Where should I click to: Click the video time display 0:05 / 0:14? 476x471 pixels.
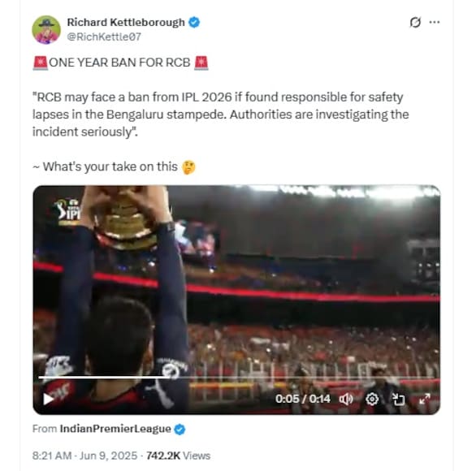303,399
